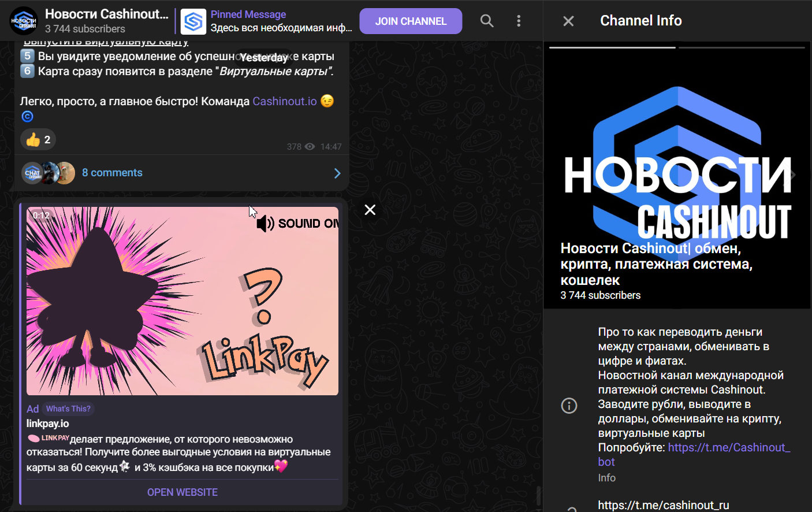Image resolution: width=812 pixels, height=512 pixels.
Task: Click the Новости Cashinout channel title in header
Action: point(107,14)
